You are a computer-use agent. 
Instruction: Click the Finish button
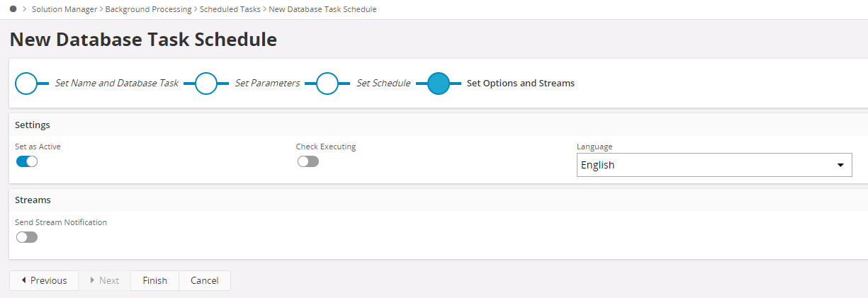tap(154, 280)
